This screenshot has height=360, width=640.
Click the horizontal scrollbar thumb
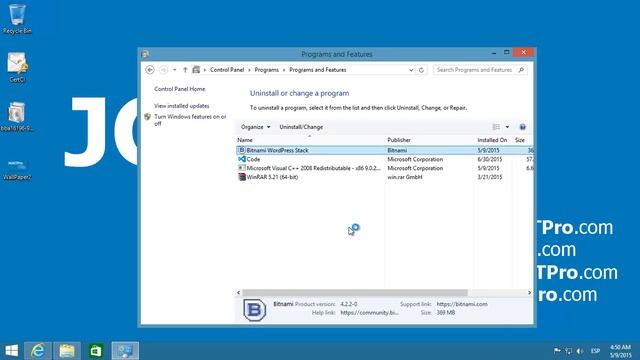pyautogui.click(x=355, y=293)
